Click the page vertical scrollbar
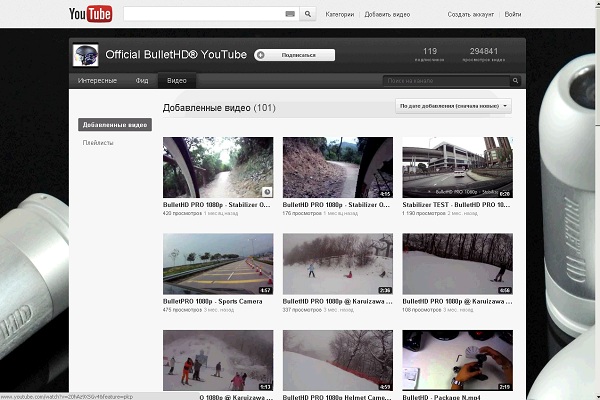Image resolution: width=600 pixels, height=400 pixels. coord(597,200)
